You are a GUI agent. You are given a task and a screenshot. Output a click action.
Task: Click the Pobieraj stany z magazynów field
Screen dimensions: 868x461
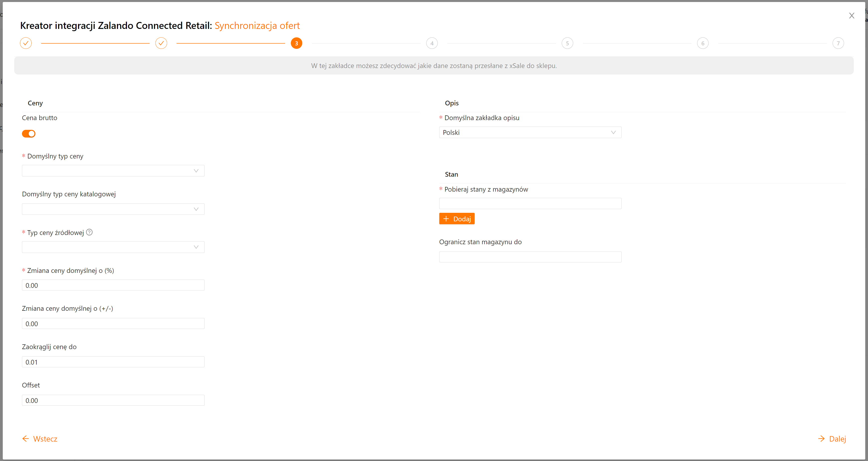click(530, 203)
